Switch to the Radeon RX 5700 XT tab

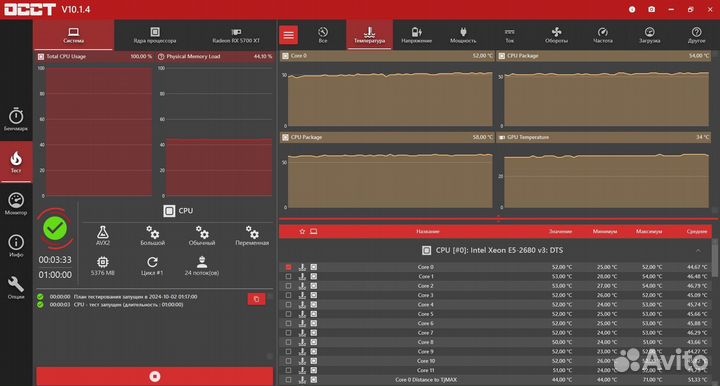point(236,35)
